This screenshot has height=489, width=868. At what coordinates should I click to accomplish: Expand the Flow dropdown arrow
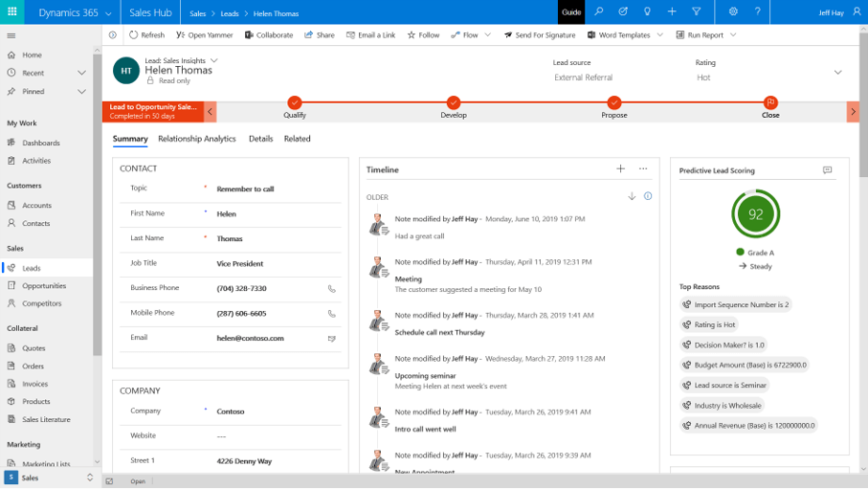tap(488, 34)
